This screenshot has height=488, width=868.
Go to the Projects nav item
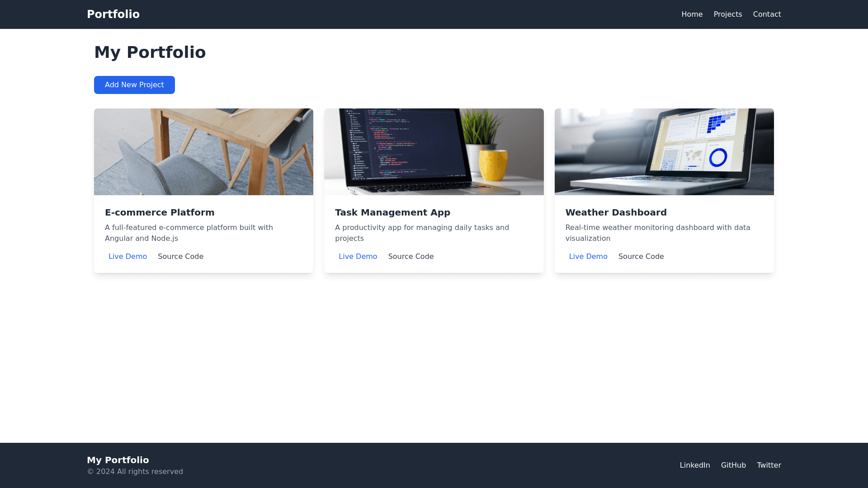pyautogui.click(x=727, y=14)
